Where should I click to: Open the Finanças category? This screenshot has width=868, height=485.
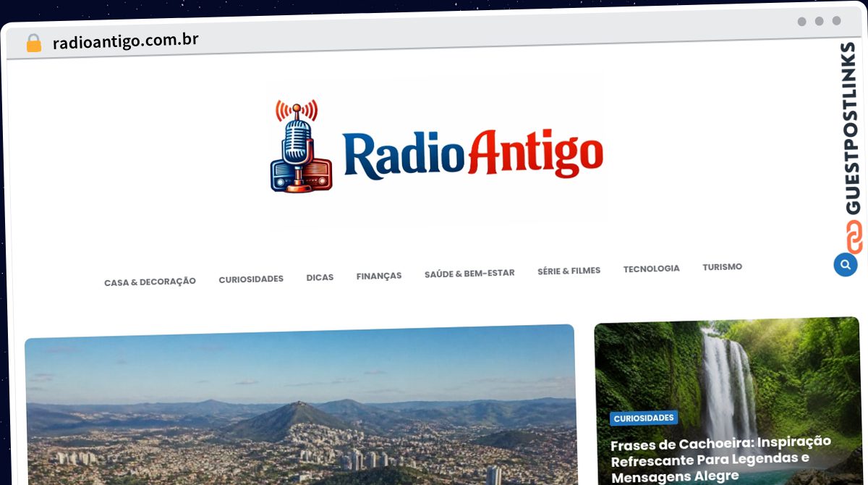point(379,276)
